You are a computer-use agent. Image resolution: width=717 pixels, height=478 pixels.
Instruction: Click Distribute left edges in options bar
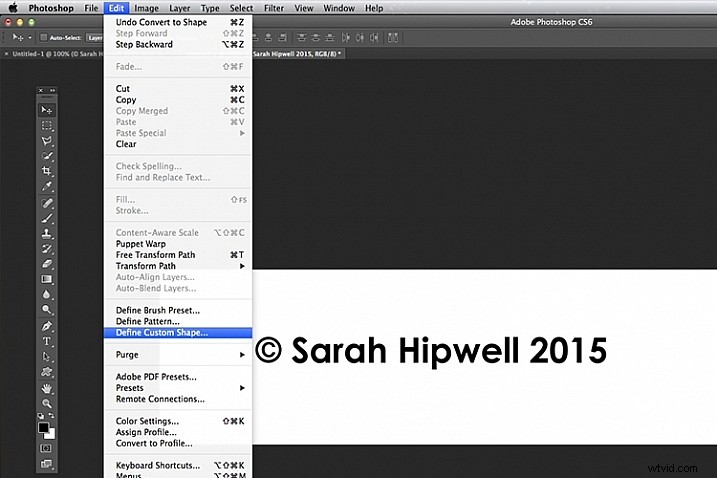[x=346, y=38]
